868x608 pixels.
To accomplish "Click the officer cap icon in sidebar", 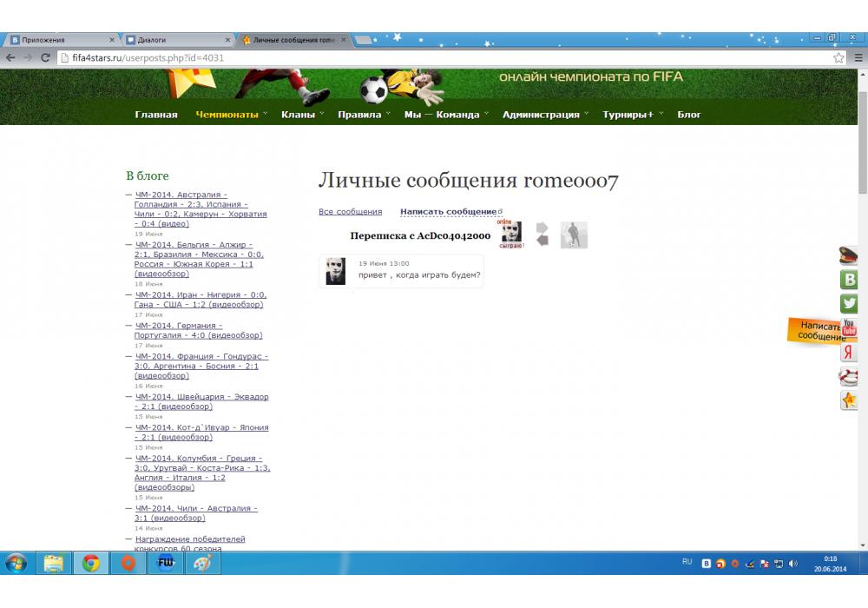I will [849, 255].
